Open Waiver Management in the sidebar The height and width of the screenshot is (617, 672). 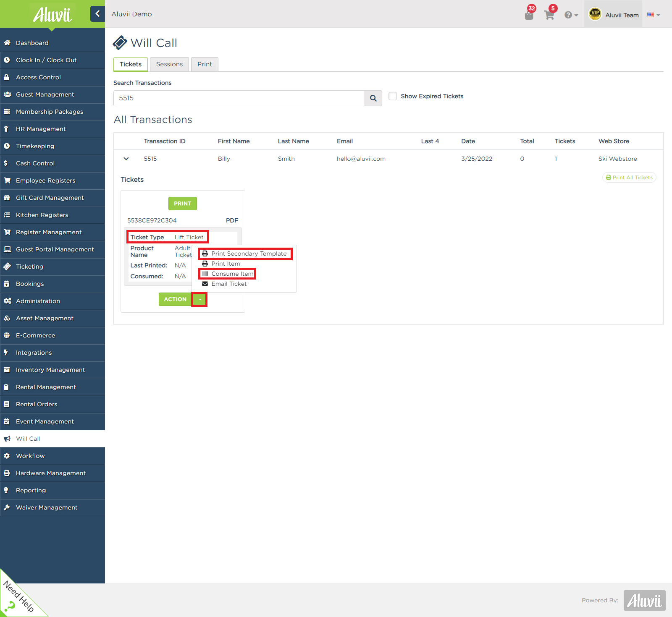52,507
